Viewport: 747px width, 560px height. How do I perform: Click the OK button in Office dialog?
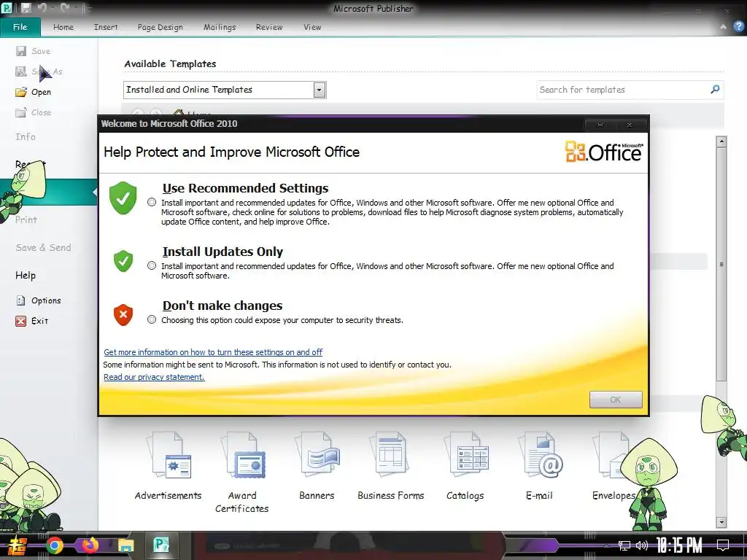tap(616, 400)
